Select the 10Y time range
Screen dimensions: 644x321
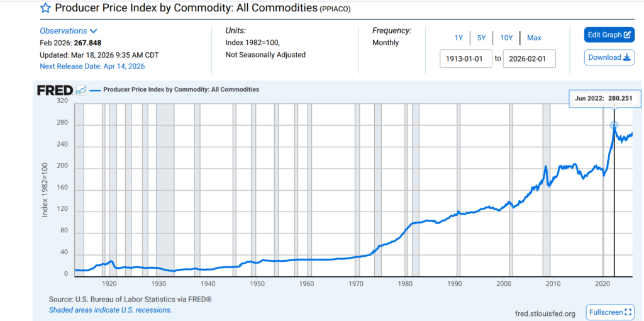(506, 38)
